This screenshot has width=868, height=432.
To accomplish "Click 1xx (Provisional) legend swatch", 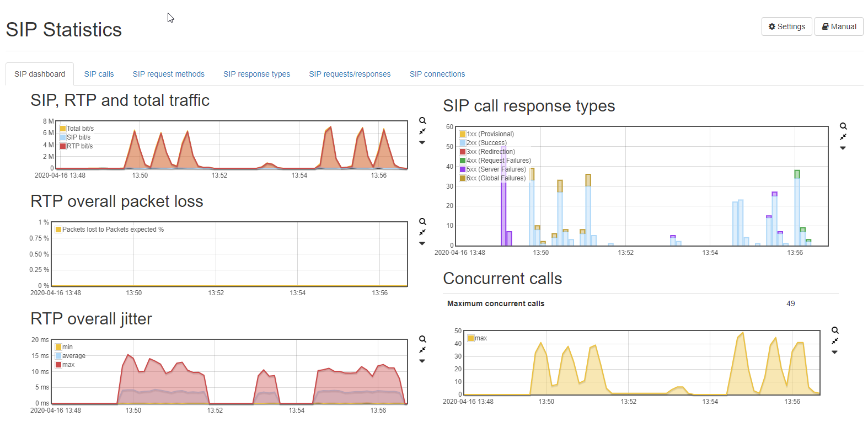I will 463,134.
